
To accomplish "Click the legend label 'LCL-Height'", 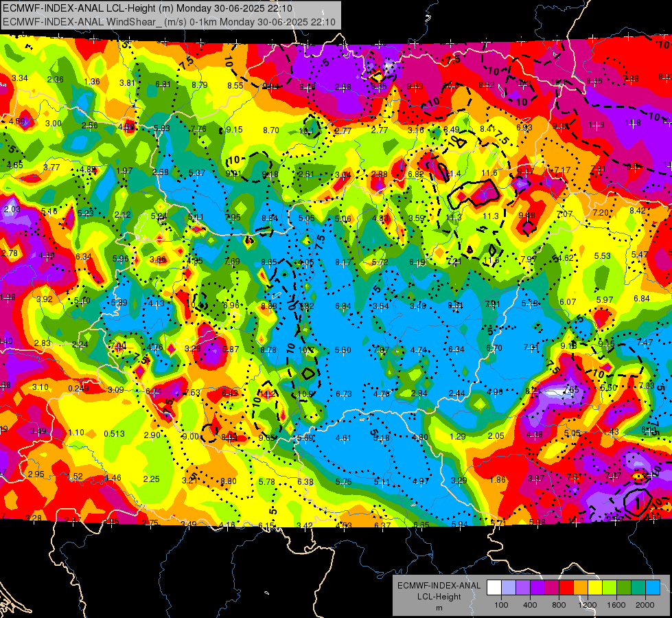I will (439, 597).
